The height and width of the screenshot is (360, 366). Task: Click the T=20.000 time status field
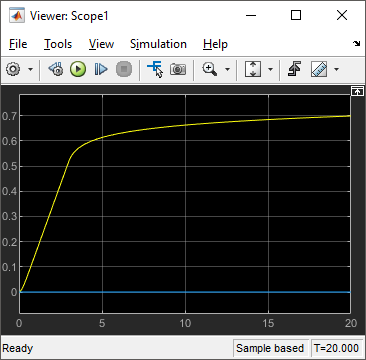[337, 348]
